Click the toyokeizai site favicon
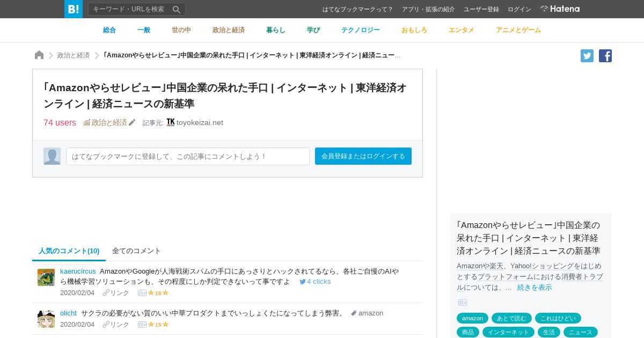The image size is (644, 338). (x=171, y=122)
